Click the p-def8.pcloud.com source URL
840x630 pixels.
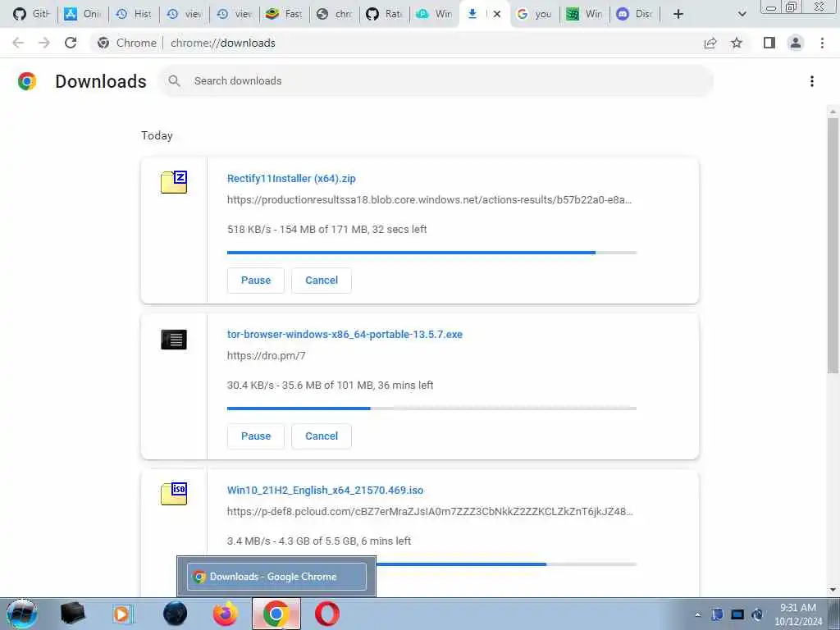430,512
